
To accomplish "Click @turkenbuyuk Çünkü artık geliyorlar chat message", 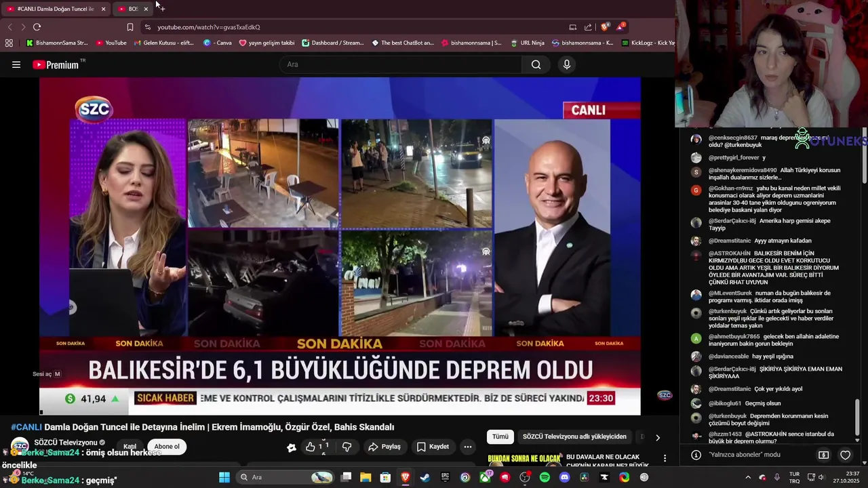I will point(770,319).
